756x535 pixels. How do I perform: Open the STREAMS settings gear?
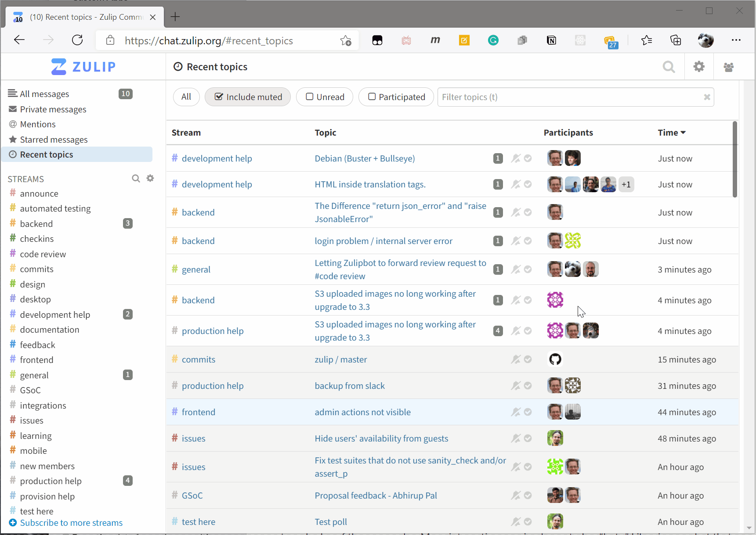pyautogui.click(x=150, y=178)
